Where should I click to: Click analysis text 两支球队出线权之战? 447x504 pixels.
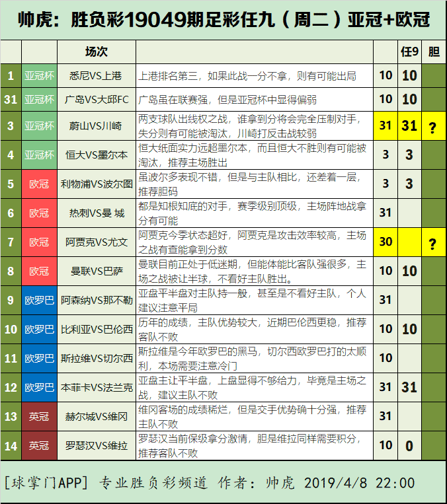[183, 120]
